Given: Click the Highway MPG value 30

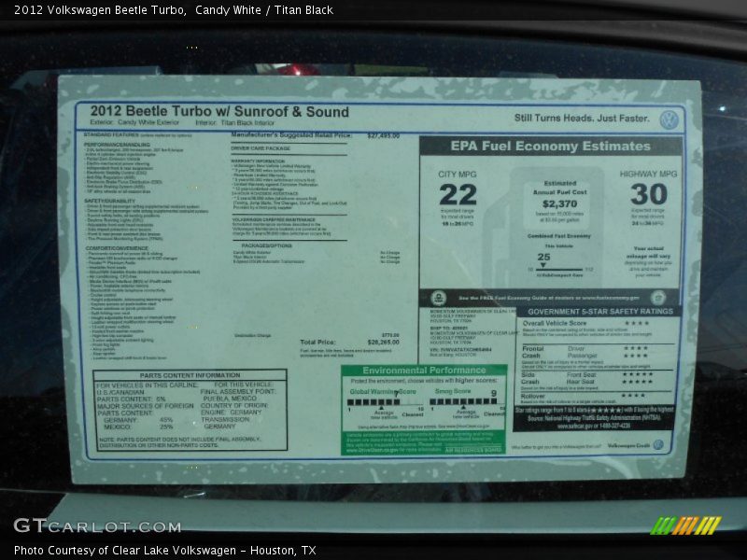Looking at the screenshot, I should [x=649, y=194].
